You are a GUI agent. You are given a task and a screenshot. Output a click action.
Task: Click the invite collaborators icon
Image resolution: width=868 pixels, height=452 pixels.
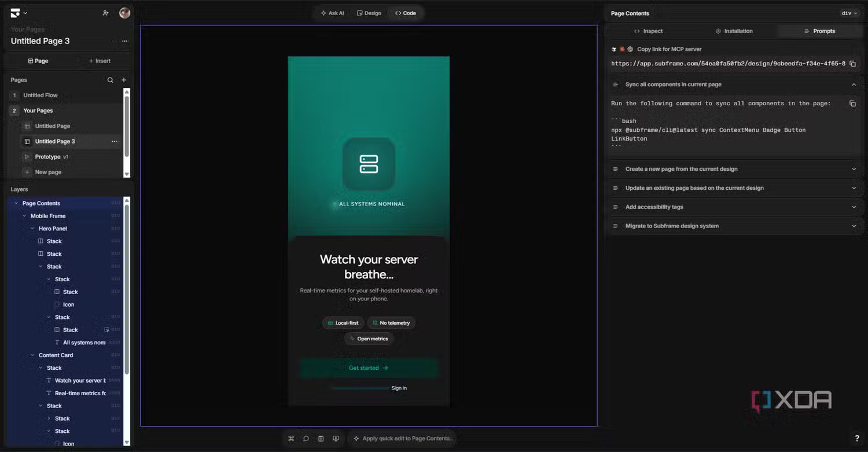105,13
